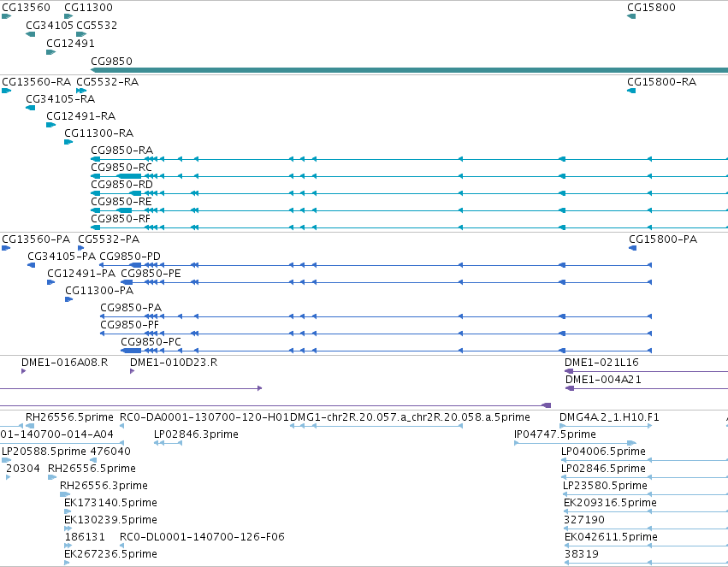
Task: Select the DME1-004A21 clone label
Action: (x=603, y=380)
